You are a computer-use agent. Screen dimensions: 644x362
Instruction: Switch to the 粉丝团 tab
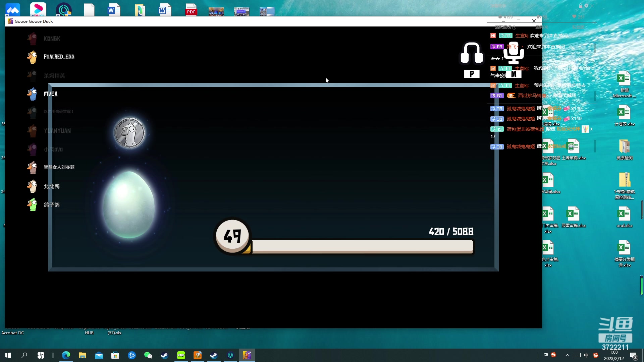(578, 27)
